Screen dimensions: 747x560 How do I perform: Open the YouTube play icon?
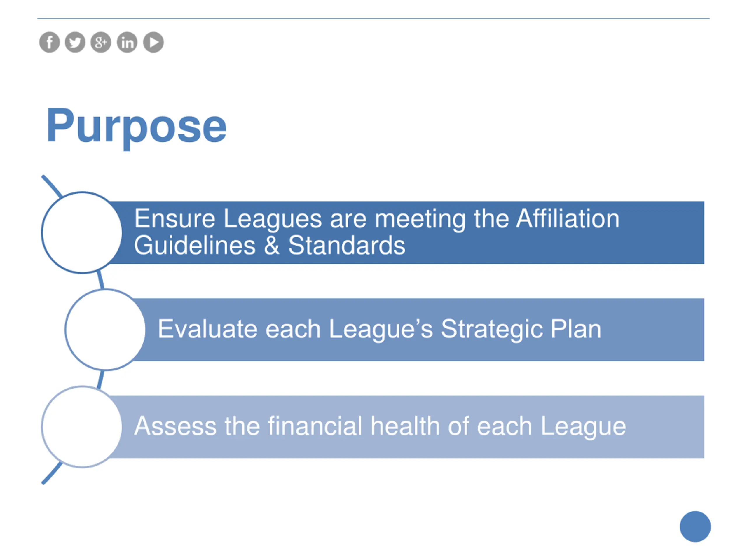153,42
